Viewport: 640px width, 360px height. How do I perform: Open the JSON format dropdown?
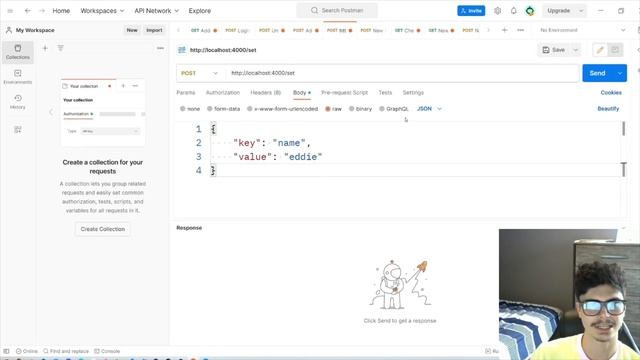pyautogui.click(x=429, y=109)
